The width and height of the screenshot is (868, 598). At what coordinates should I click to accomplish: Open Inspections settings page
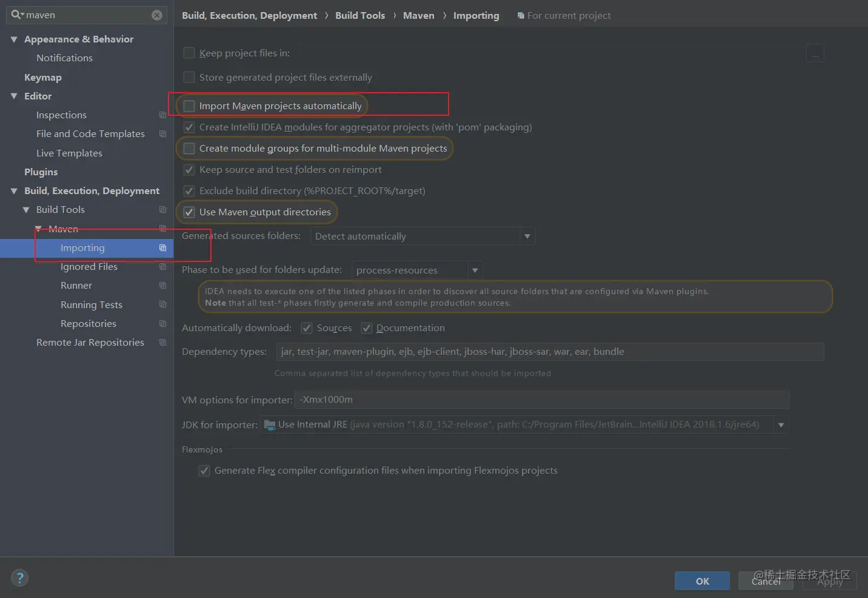click(x=61, y=115)
